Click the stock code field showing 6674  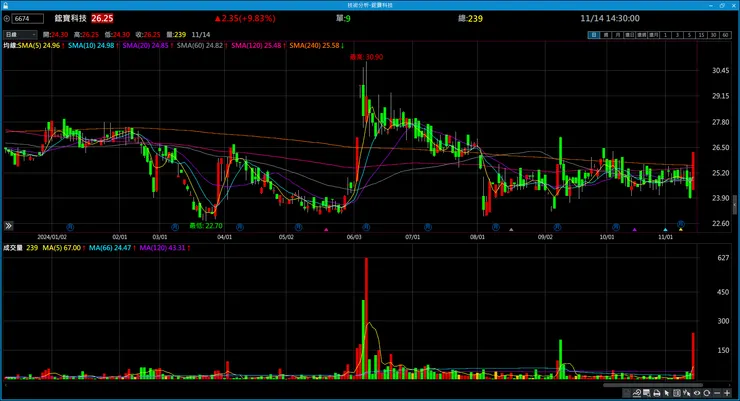pos(28,18)
